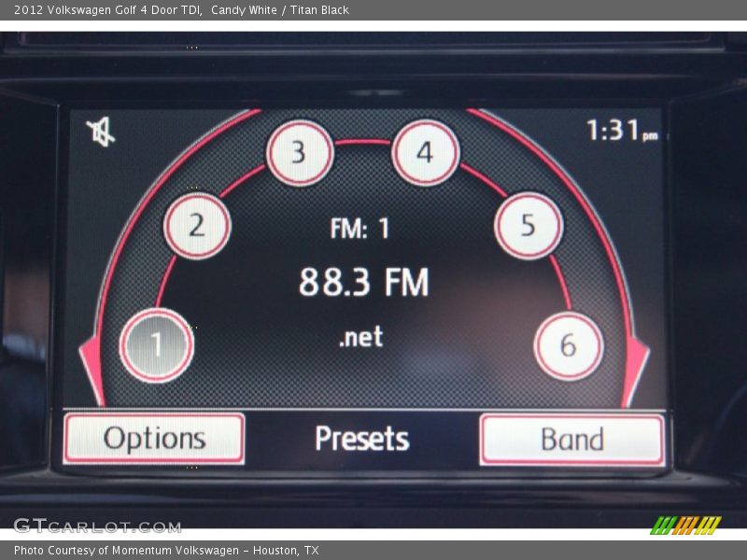Image resolution: width=747 pixels, height=560 pixels.
Task: Tap the muted speaker icon
Action: [101, 133]
